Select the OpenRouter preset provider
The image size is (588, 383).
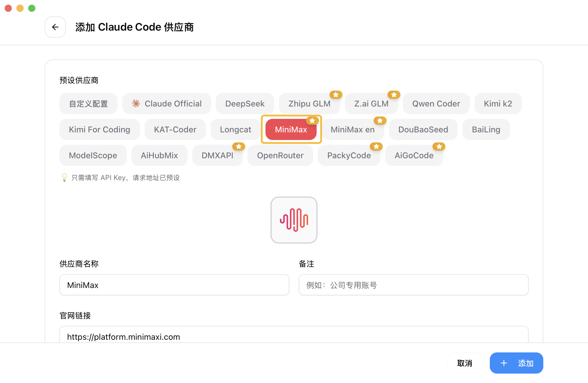click(280, 155)
